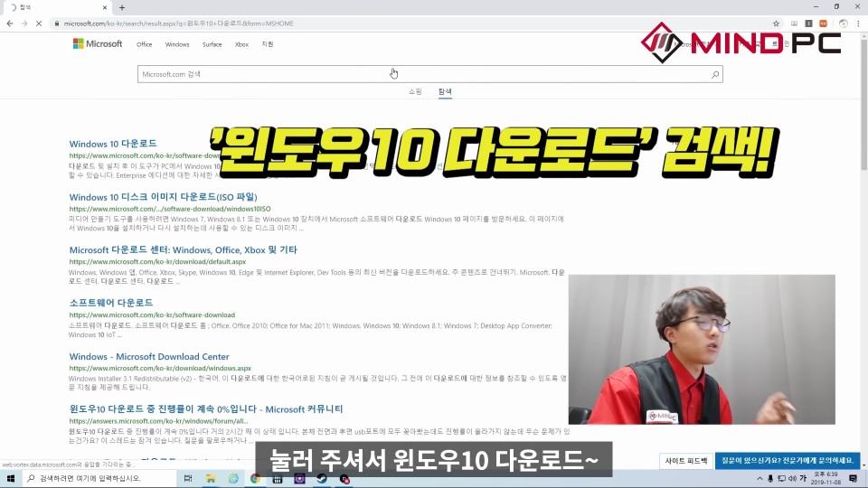Click the Chrome icon in the taskbar
Screen dimensions: 868x488
click(x=255, y=478)
